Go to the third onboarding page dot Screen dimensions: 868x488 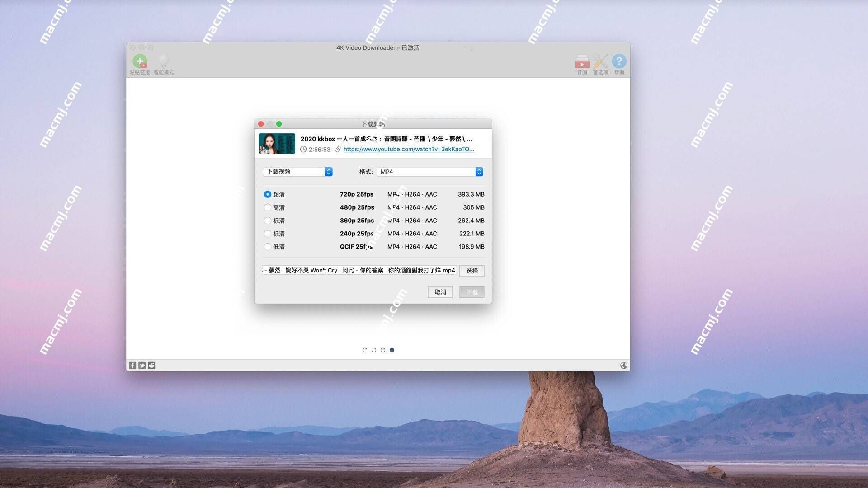click(383, 350)
